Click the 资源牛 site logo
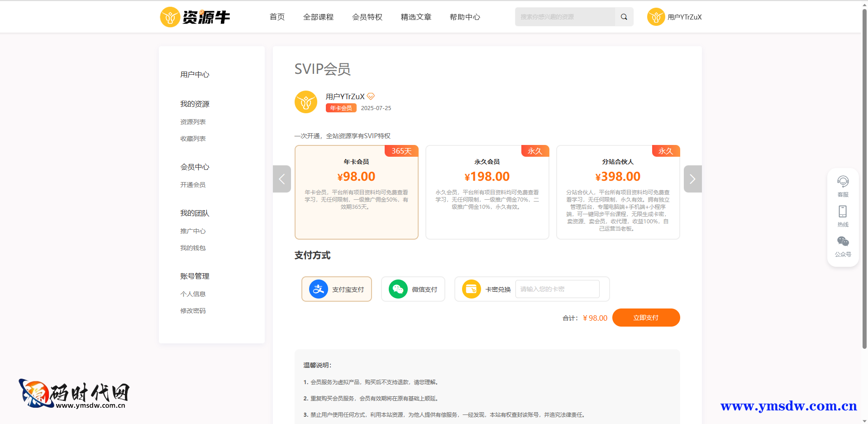The height and width of the screenshot is (424, 868). (x=195, y=17)
